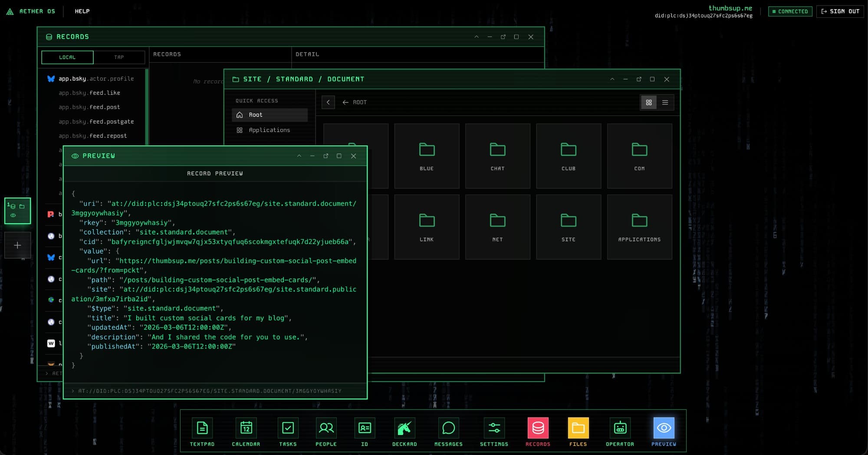Collapse the Site/Standard/Document window chevron
The image size is (868, 455).
(612, 79)
